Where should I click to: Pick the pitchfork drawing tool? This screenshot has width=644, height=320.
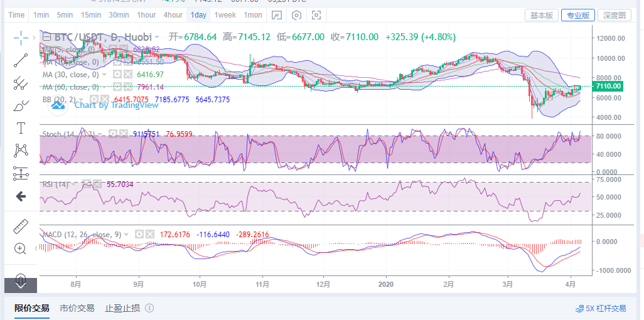point(21,83)
